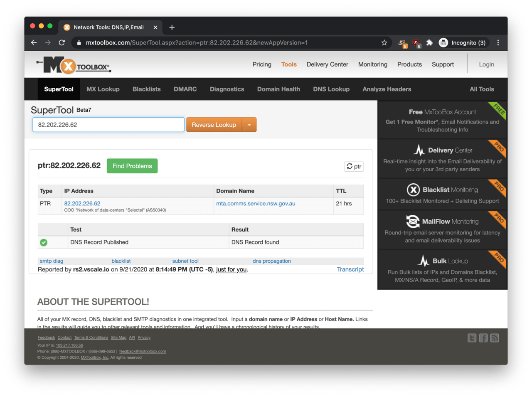Open the Twitter icon in the footer
This screenshot has width=532, height=397.
tap(472, 338)
